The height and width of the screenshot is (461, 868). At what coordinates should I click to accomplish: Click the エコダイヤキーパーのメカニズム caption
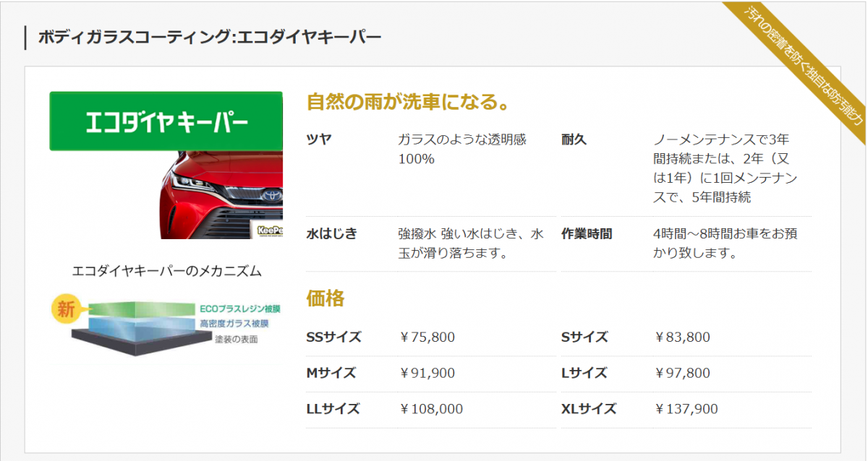167,271
